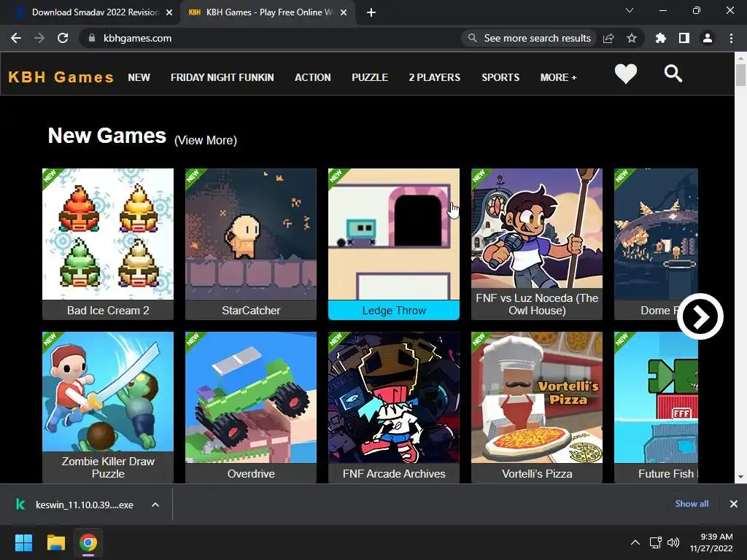The width and height of the screenshot is (747, 560).
Task: Open the Ledge Throw game thumbnail
Action: pos(393,234)
